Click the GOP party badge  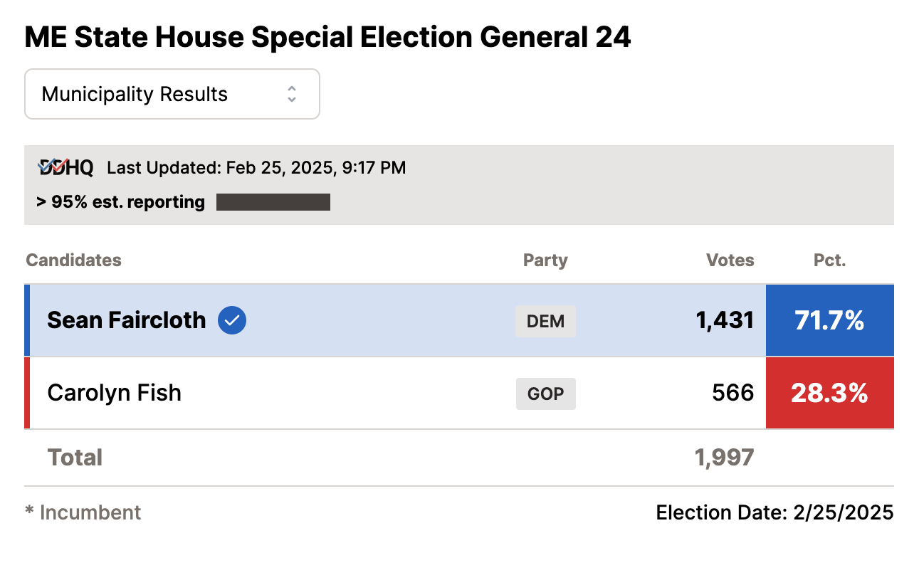(546, 394)
